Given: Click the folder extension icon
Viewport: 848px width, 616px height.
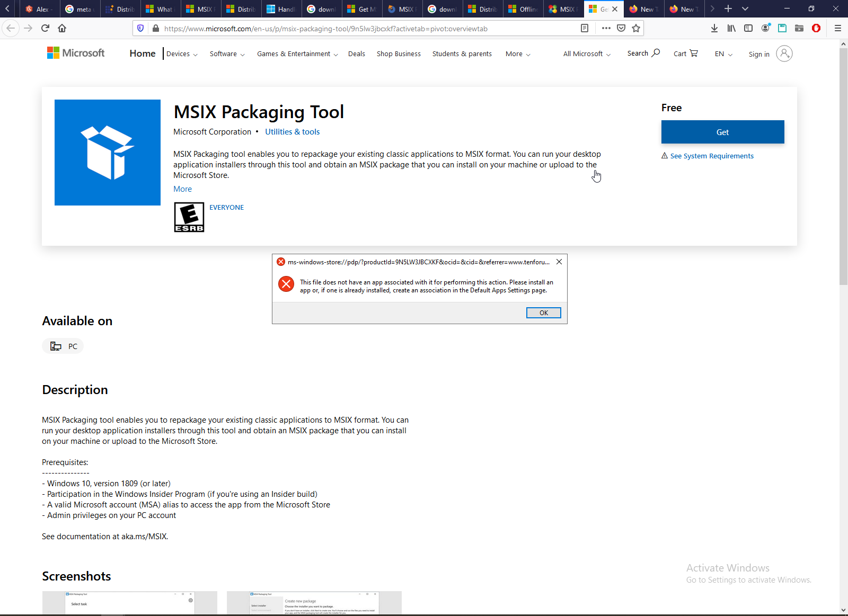Looking at the screenshot, I should pos(799,28).
